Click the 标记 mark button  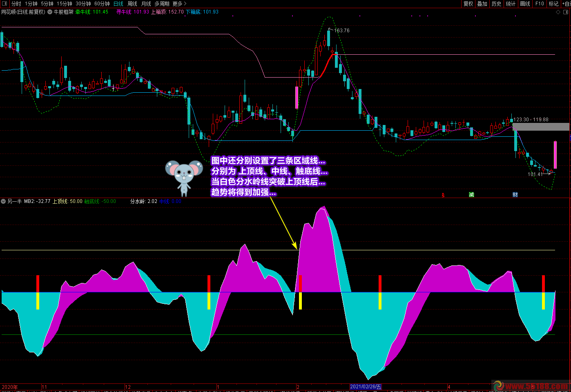coord(553,4)
